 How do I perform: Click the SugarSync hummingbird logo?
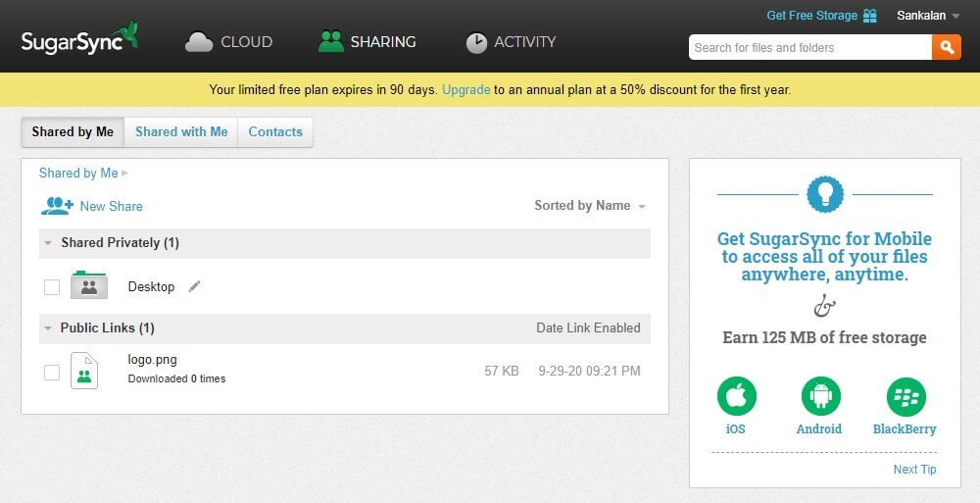tap(79, 39)
